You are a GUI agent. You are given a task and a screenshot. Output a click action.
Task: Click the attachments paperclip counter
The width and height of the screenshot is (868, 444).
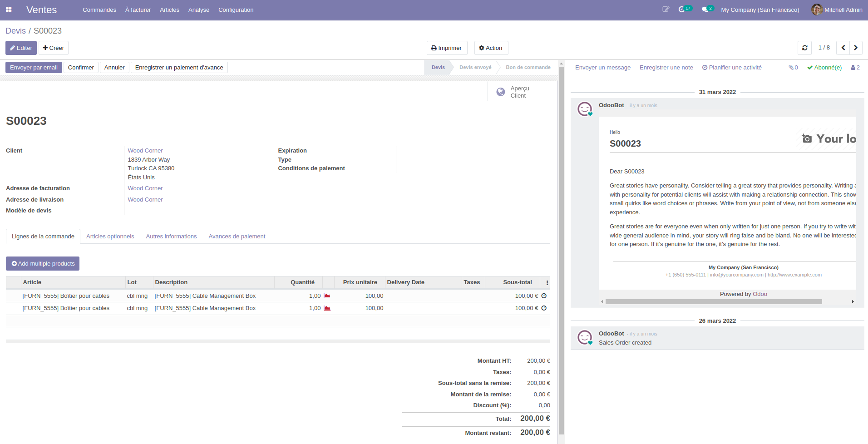[x=793, y=68]
